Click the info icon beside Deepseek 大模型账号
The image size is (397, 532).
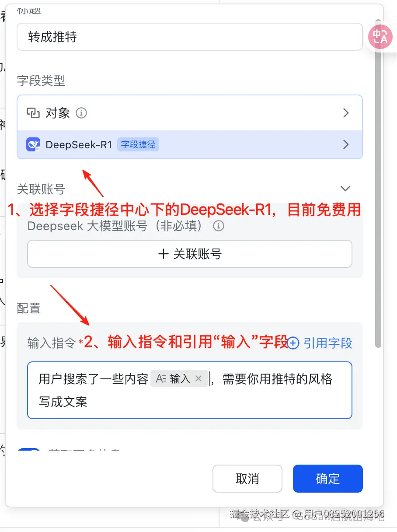[x=218, y=226]
